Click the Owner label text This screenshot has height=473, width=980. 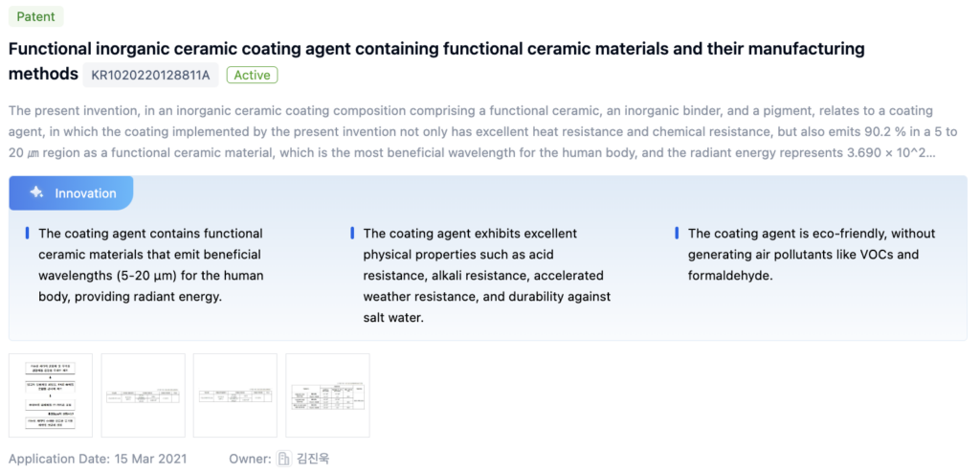click(x=250, y=459)
